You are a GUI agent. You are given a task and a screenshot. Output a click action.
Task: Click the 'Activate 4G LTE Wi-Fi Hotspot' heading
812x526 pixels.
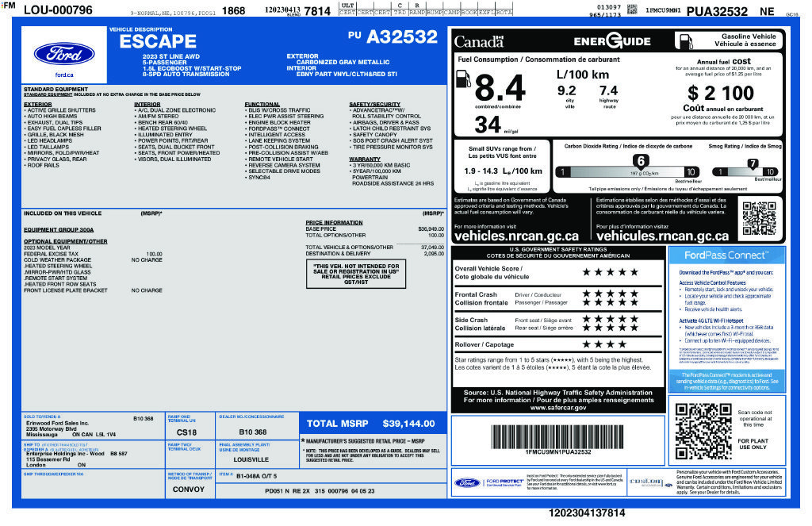[x=711, y=321]
